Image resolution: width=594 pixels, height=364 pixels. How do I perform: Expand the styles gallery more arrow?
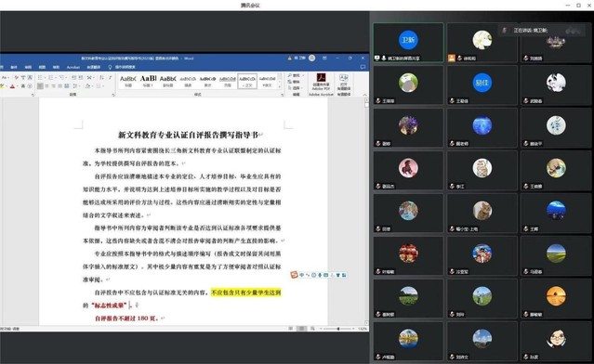[x=280, y=86]
